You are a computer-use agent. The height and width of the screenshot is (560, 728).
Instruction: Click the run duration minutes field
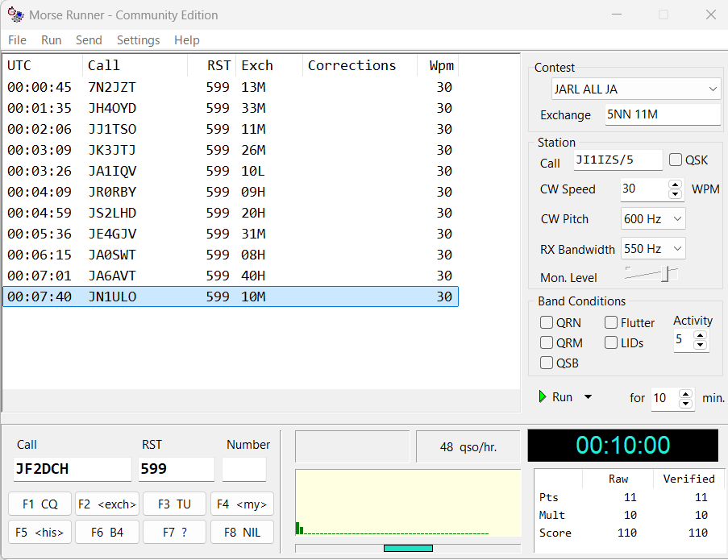[665, 398]
